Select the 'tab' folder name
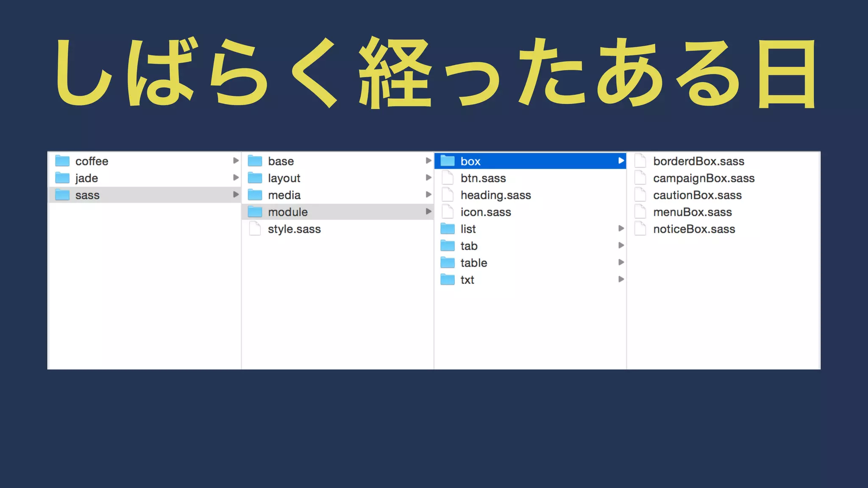 point(469,246)
